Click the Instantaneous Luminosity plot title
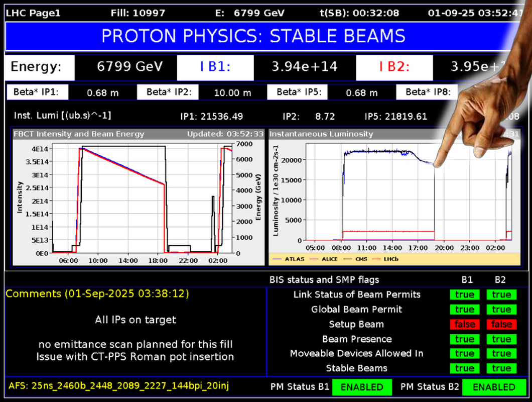 pyautogui.click(x=321, y=134)
